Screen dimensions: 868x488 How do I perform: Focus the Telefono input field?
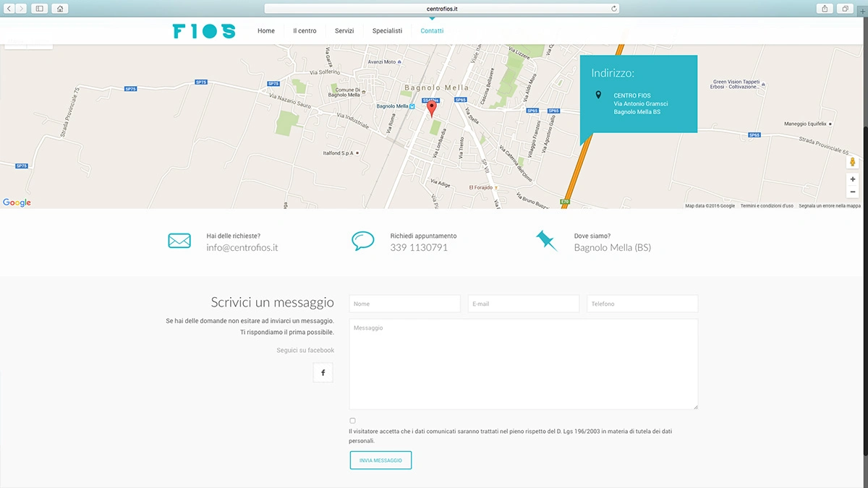[642, 304]
